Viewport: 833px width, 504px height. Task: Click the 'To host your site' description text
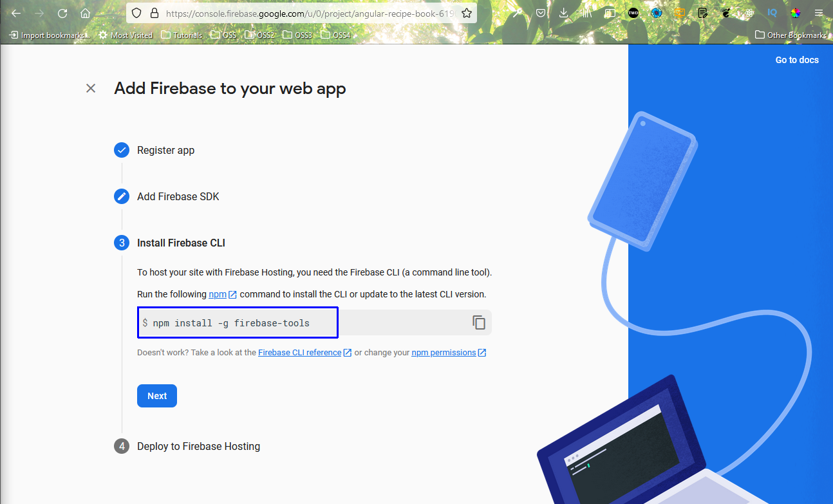(x=315, y=272)
